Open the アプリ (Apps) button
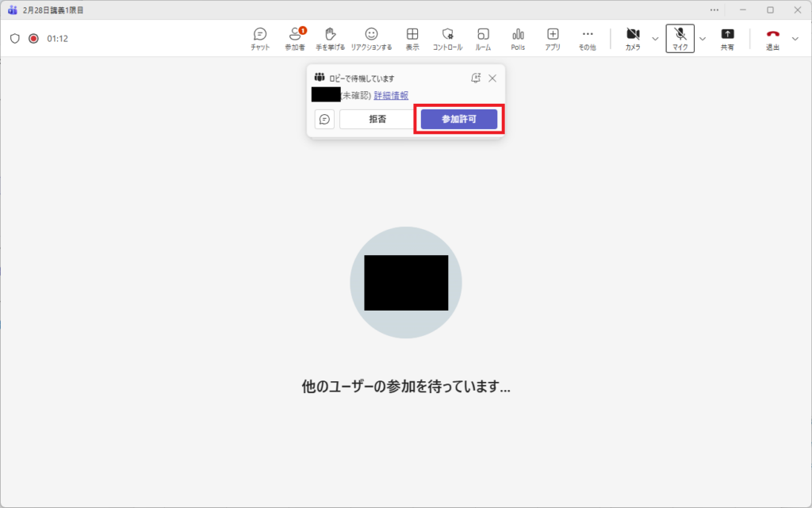Screen dimensions: 812x508 pyautogui.click(x=553, y=38)
